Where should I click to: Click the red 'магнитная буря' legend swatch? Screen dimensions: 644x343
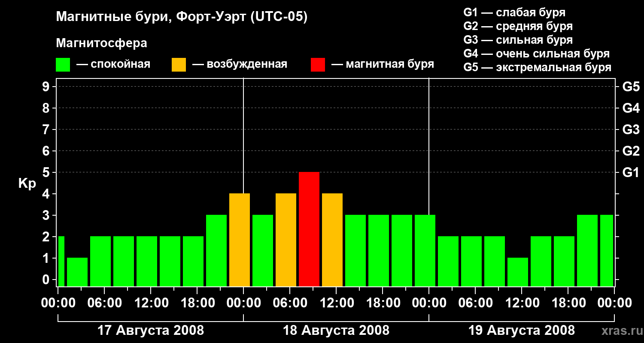click(x=318, y=65)
